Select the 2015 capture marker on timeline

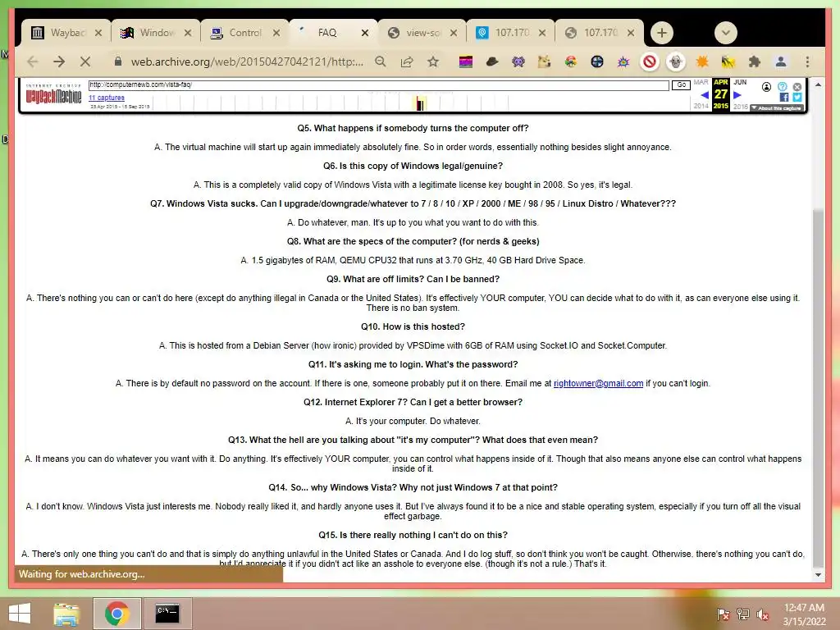tap(420, 103)
